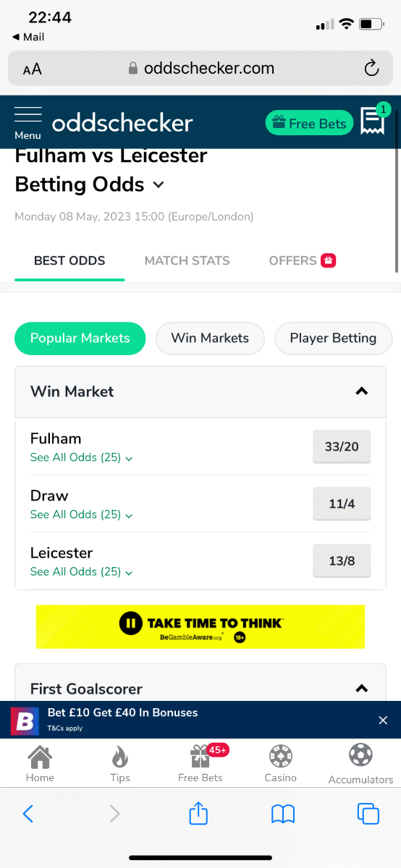The width and height of the screenshot is (401, 868).
Task: Open Casino chip icon
Action: tap(280, 757)
